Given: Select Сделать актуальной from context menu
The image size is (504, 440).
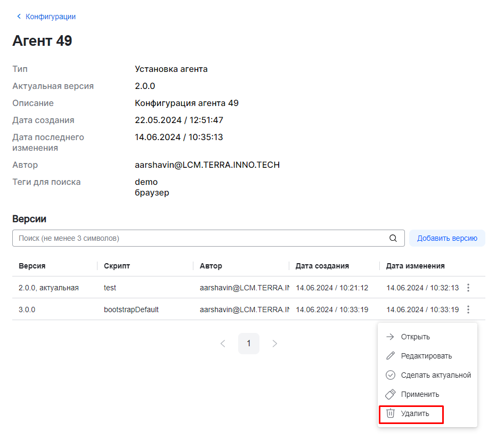Looking at the screenshot, I should click(x=436, y=375).
